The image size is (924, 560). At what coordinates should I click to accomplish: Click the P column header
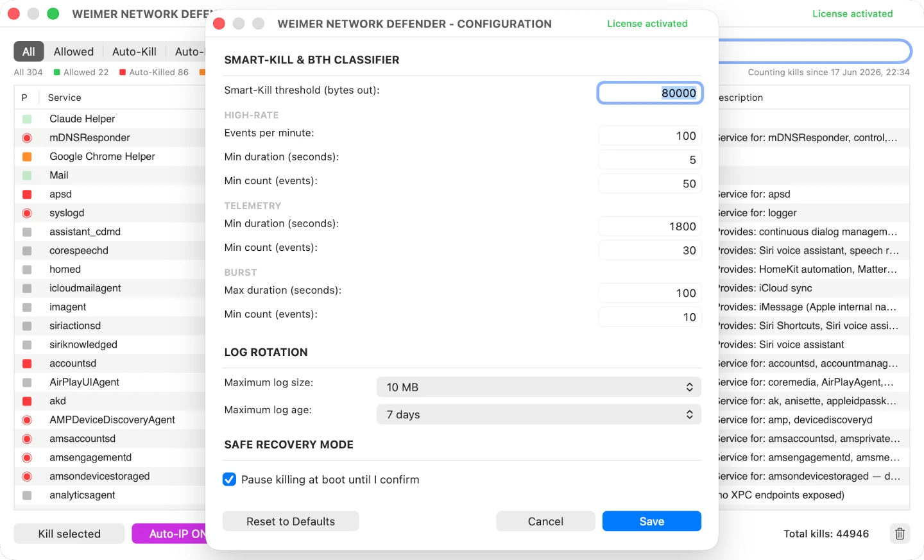[24, 98]
